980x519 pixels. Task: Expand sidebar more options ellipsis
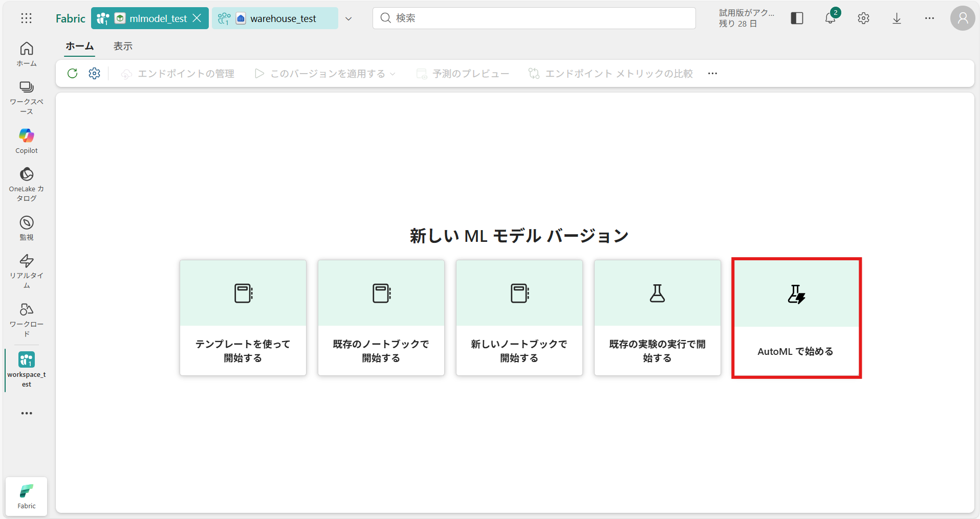27,413
